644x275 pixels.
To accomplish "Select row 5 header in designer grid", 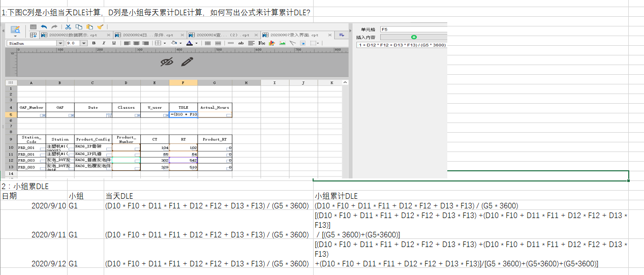I will (11, 115).
